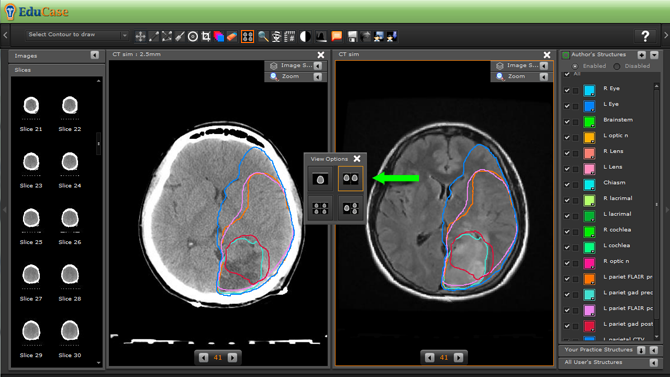
Task: Select the magnifying glass zoom tool
Action: point(263,37)
